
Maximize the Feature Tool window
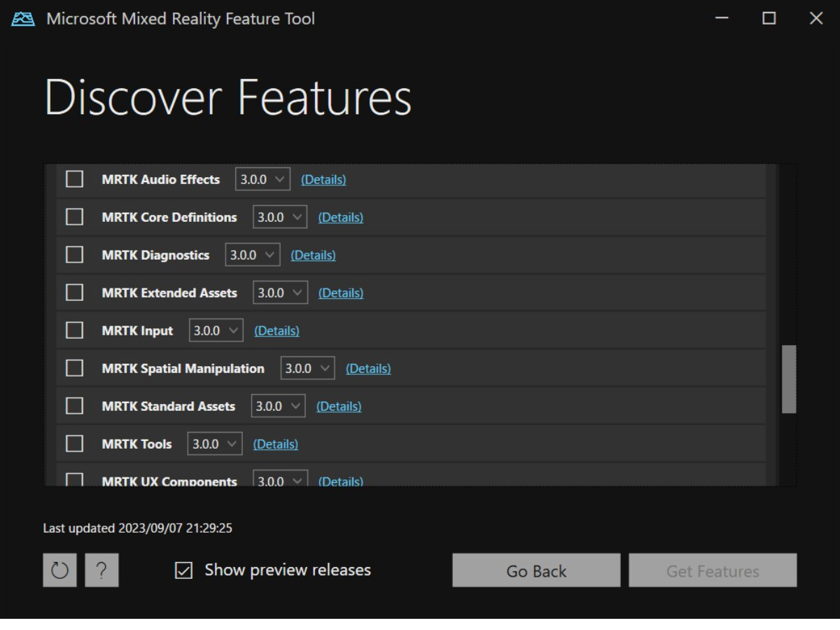(x=769, y=19)
